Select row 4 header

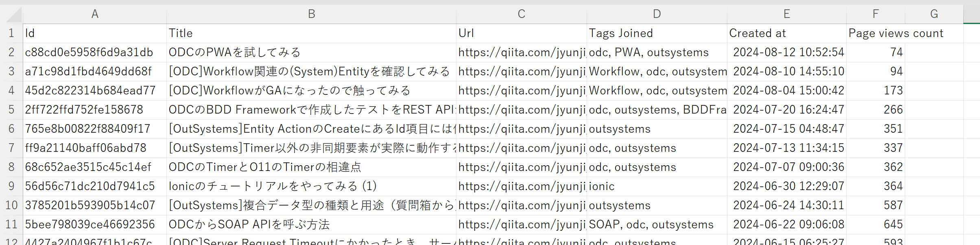(x=11, y=91)
